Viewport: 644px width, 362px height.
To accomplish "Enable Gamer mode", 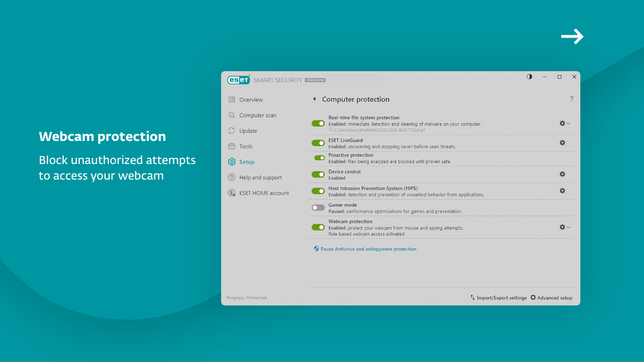I will click(318, 207).
